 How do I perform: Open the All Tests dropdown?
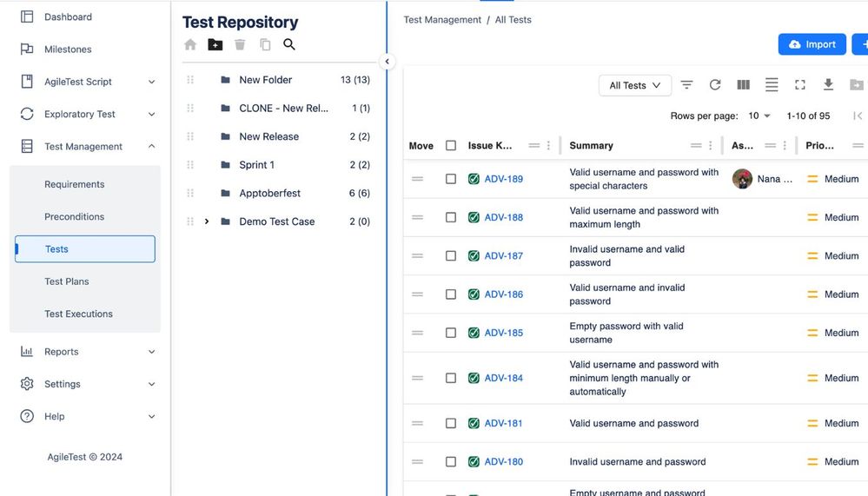tap(635, 85)
